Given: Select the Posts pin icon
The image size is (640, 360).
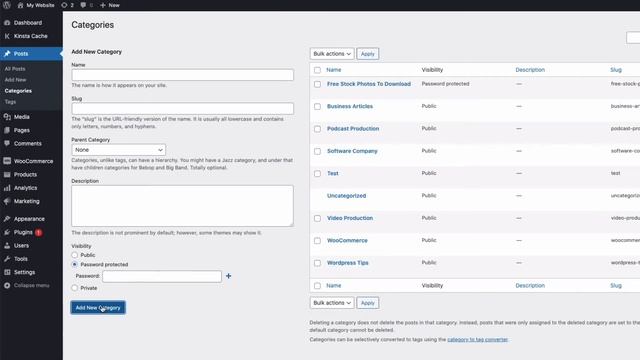Looking at the screenshot, I should 7,54.
